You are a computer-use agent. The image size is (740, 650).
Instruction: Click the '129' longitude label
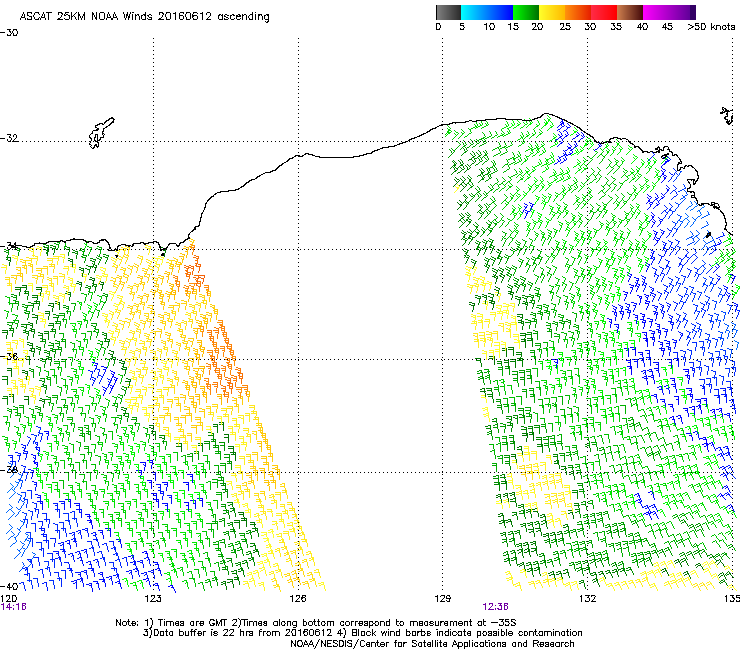click(x=443, y=599)
